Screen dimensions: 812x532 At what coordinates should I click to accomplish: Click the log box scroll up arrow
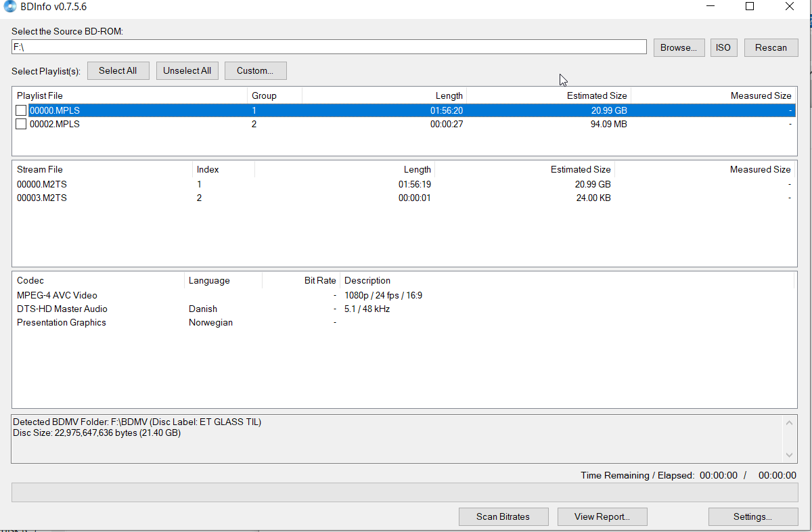pos(789,423)
